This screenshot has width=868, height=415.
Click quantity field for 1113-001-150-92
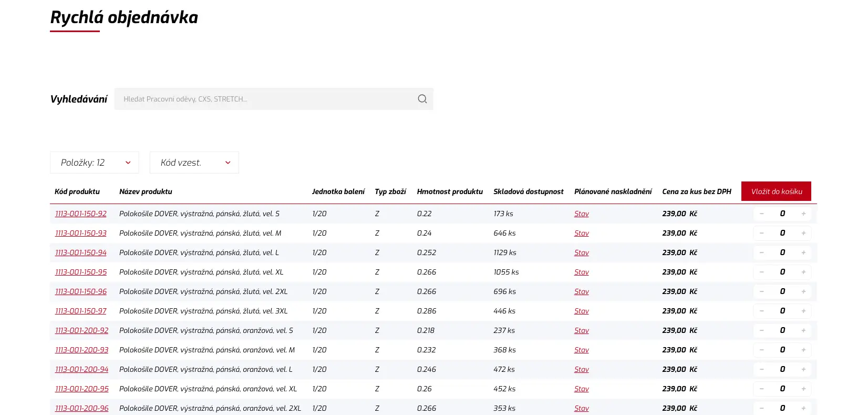(x=782, y=214)
